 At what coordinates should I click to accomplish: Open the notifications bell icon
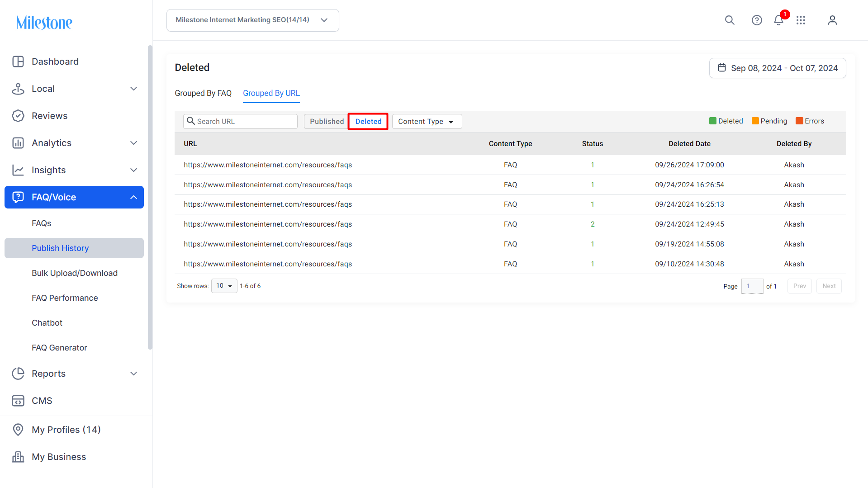778,20
